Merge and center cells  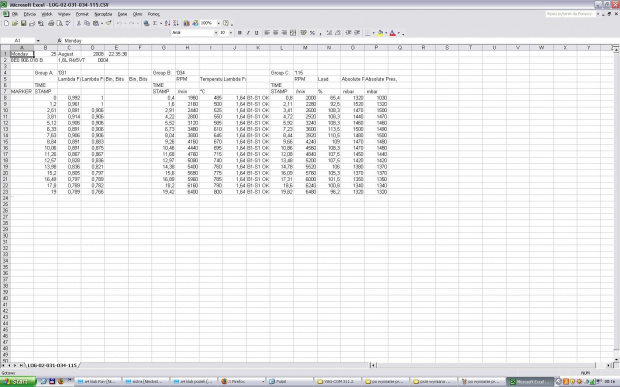[293, 33]
